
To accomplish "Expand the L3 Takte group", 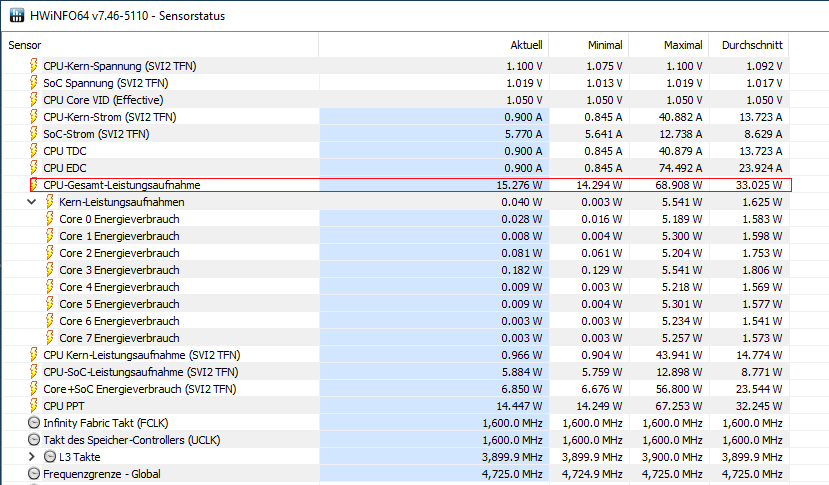I will pos(32,456).
